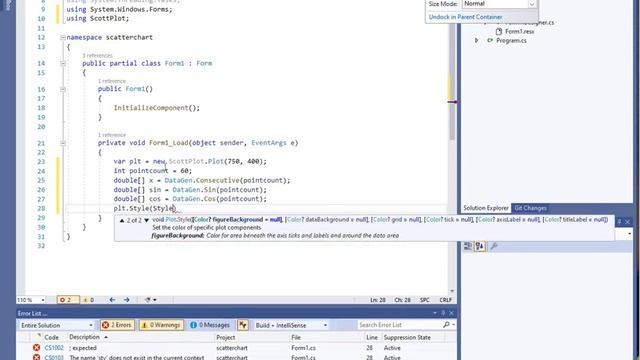Click the Ch: 28 status indicator
The image size is (640, 360).
click(x=402, y=300)
